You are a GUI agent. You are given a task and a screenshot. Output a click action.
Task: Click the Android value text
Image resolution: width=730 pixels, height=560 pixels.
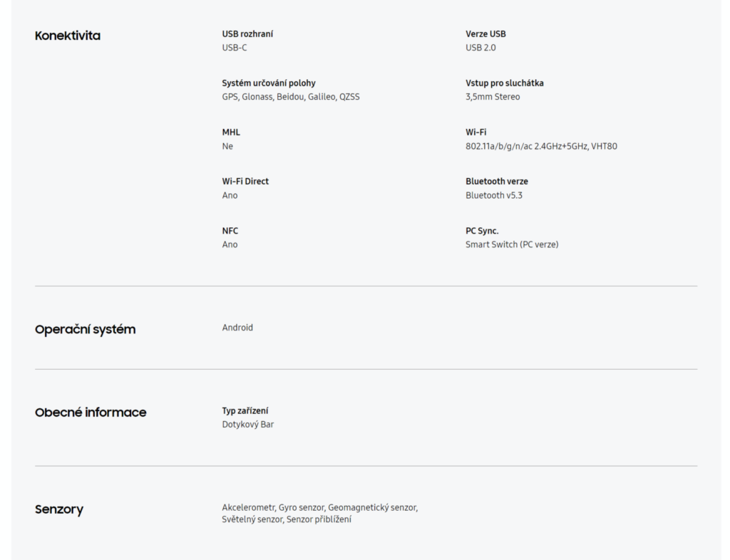point(237,328)
